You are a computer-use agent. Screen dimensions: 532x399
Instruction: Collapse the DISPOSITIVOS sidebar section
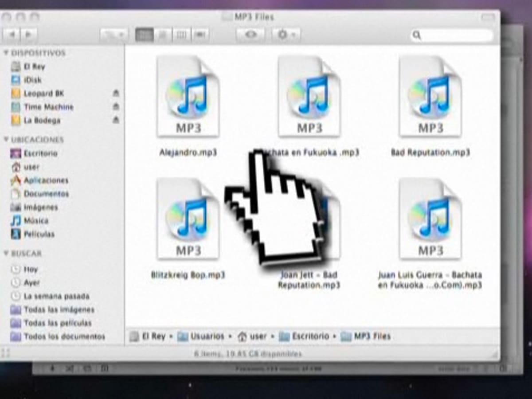tap(6, 53)
